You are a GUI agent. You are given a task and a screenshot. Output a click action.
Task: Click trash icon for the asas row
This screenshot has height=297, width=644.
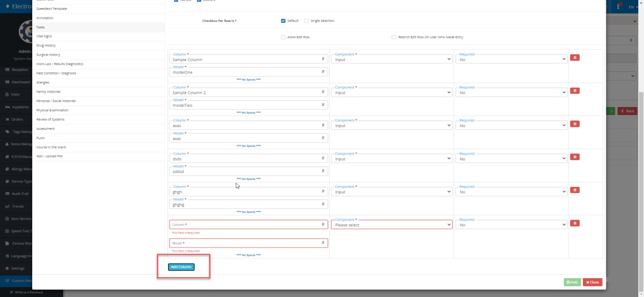(575, 124)
